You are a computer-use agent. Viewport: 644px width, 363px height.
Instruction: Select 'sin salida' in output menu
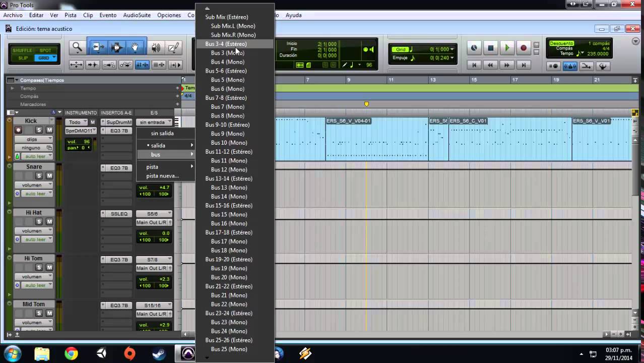click(x=166, y=133)
